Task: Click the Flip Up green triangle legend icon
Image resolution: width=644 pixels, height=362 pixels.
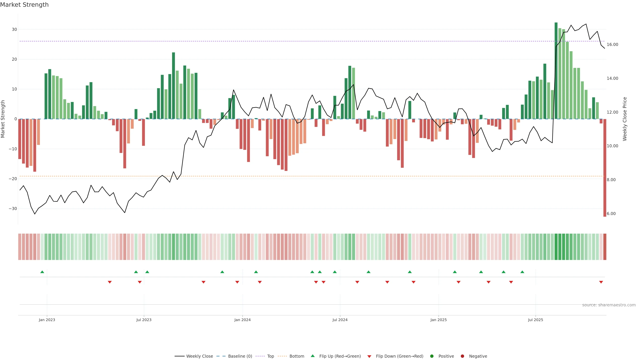Action: pyautogui.click(x=312, y=356)
